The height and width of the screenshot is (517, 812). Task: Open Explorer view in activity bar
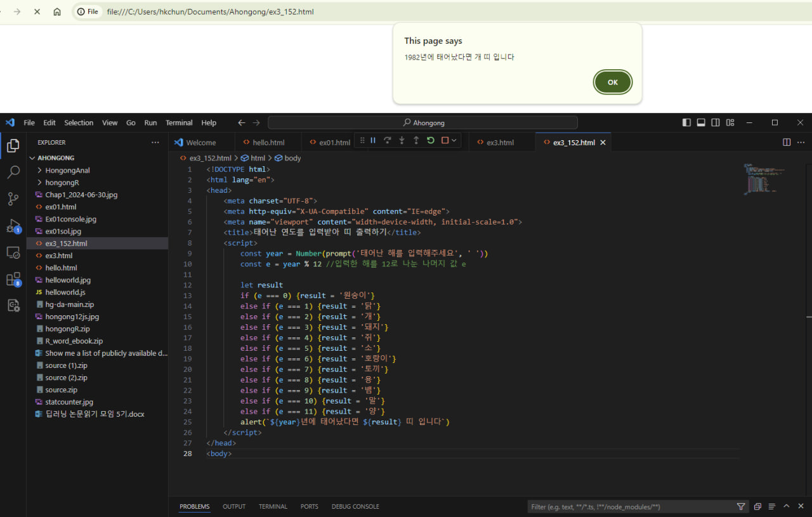(13, 145)
